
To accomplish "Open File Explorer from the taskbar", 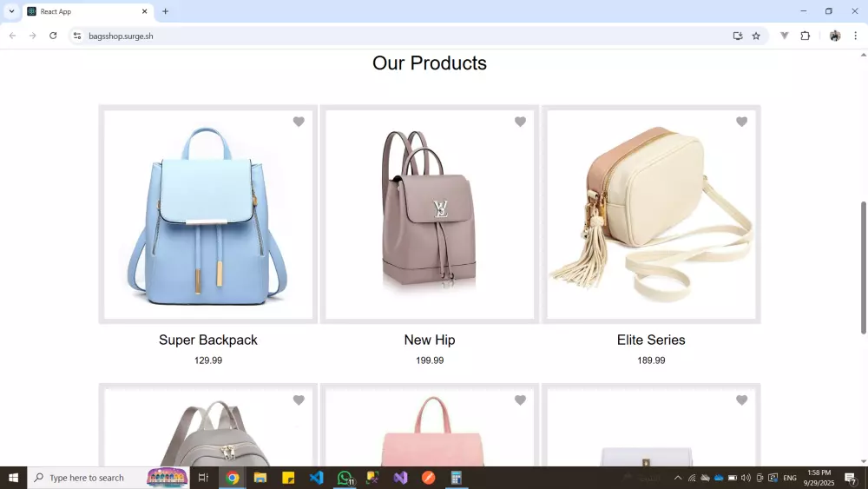I will [x=260, y=478].
